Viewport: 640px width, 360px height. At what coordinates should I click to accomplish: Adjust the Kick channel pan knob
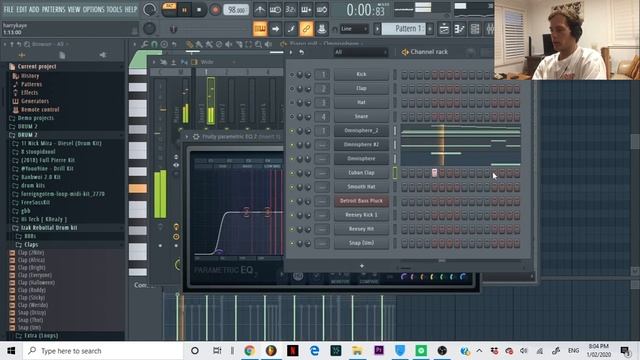pos(300,75)
